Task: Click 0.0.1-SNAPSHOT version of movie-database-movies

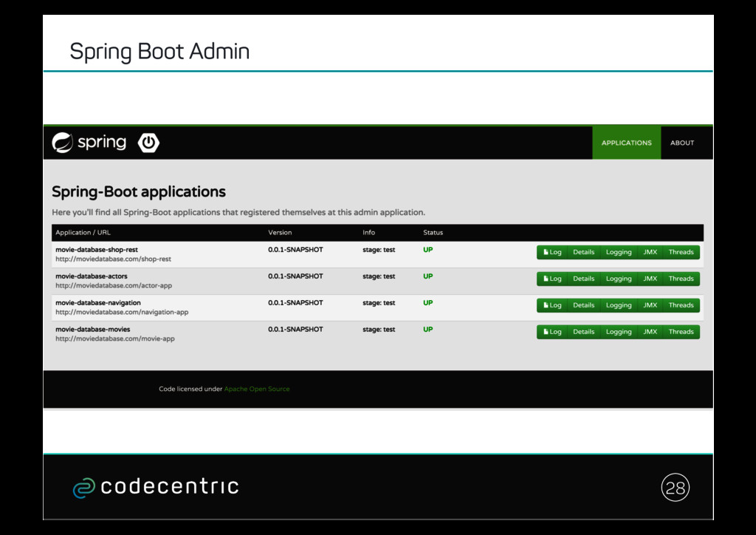Action: [x=295, y=330]
